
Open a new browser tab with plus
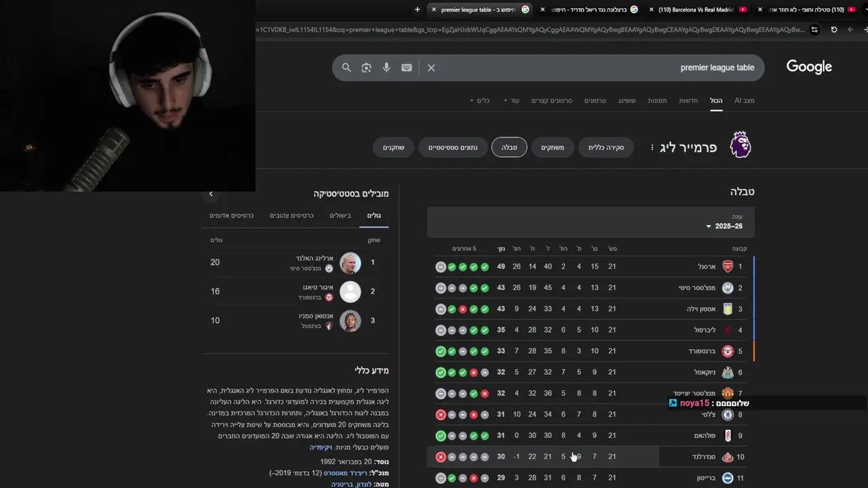(x=417, y=9)
